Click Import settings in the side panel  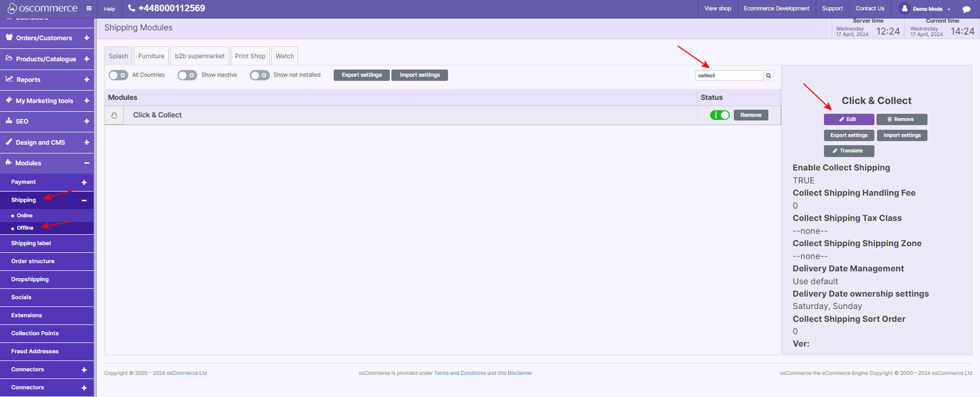(902, 135)
